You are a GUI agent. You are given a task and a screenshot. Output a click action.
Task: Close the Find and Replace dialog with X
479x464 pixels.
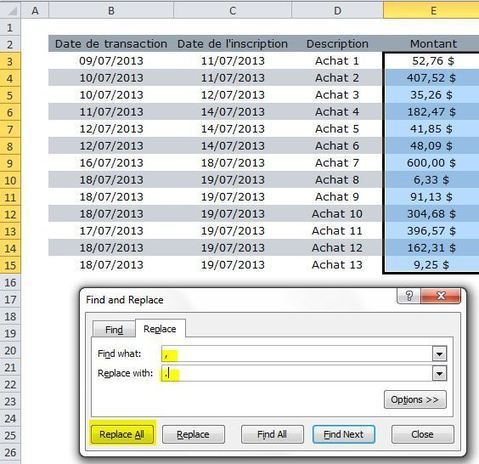pyautogui.click(x=440, y=296)
